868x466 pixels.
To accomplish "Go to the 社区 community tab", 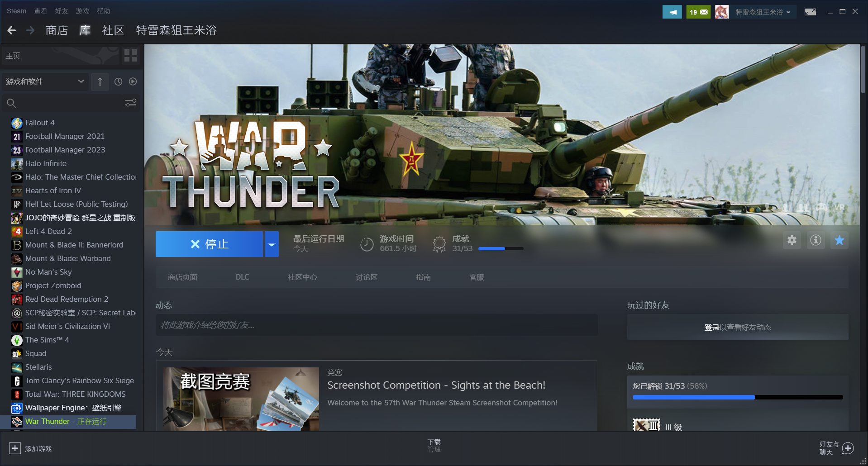I will coord(113,30).
